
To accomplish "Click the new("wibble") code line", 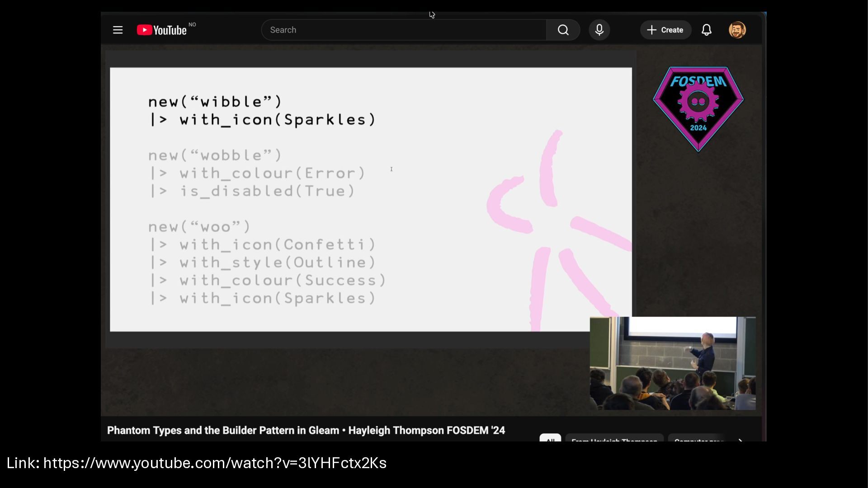I will tap(215, 102).
